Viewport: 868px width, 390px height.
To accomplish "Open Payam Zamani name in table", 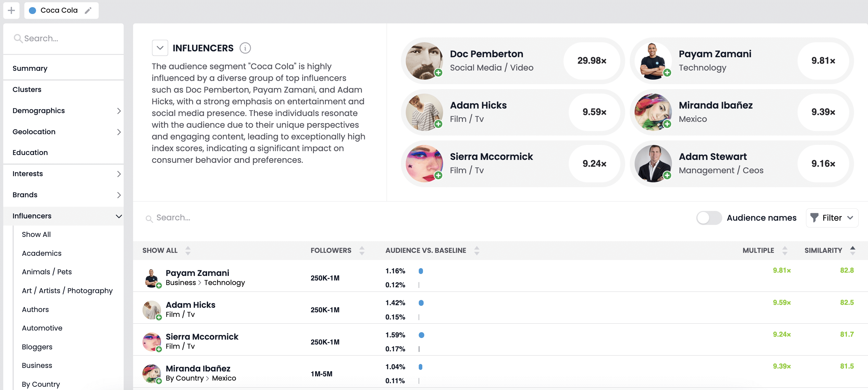I will click(x=197, y=273).
